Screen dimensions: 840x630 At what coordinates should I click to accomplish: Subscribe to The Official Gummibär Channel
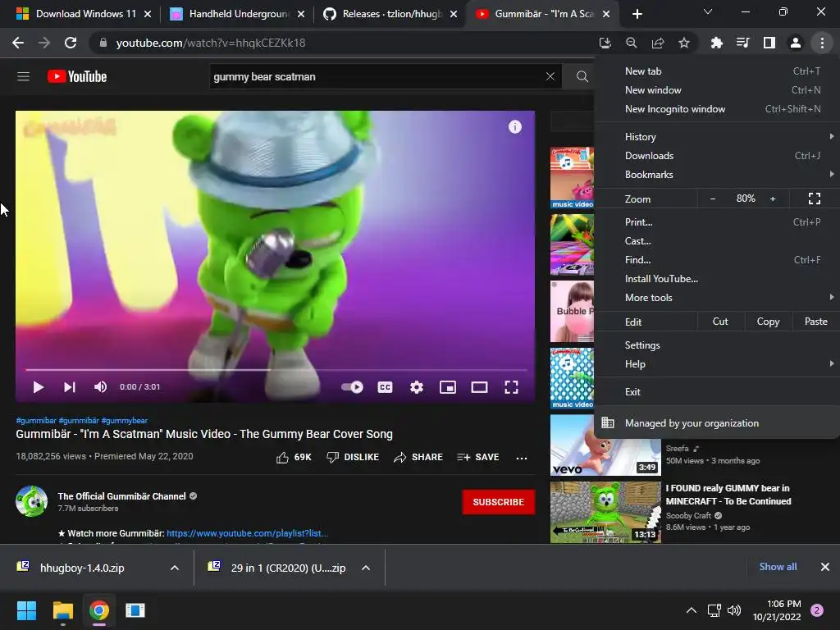tap(498, 502)
